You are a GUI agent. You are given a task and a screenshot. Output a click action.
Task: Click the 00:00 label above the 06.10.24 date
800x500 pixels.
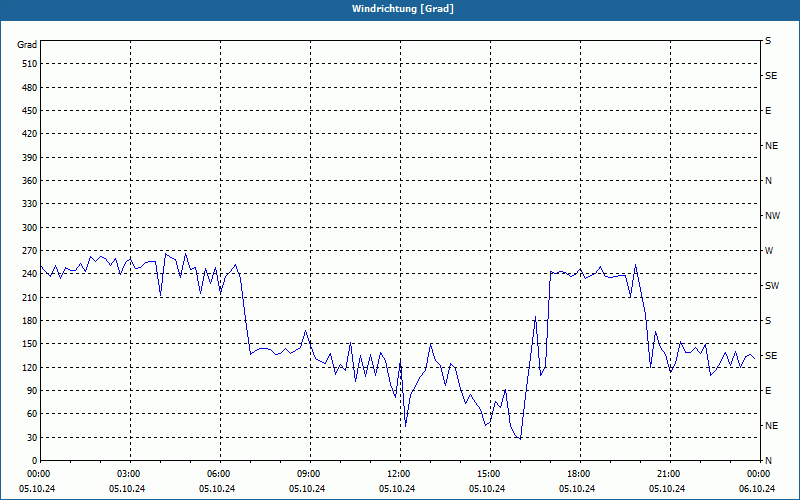[x=759, y=473]
